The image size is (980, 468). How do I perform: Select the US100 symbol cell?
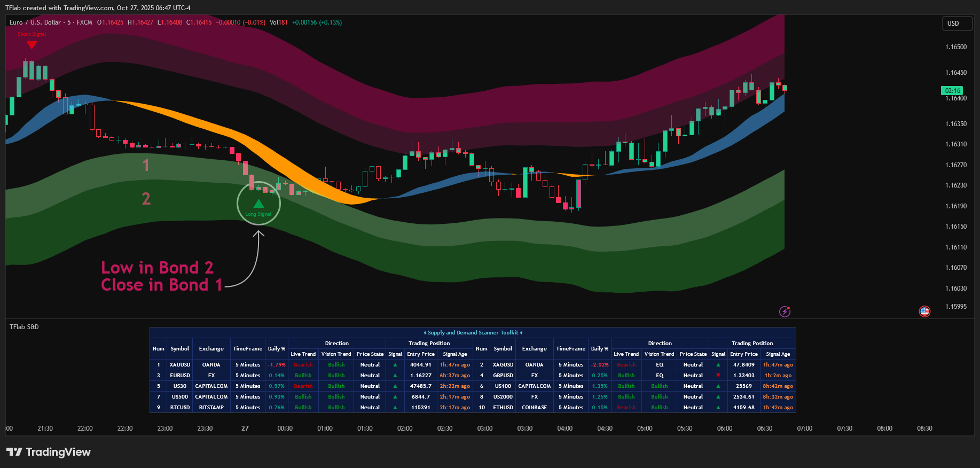click(503, 386)
